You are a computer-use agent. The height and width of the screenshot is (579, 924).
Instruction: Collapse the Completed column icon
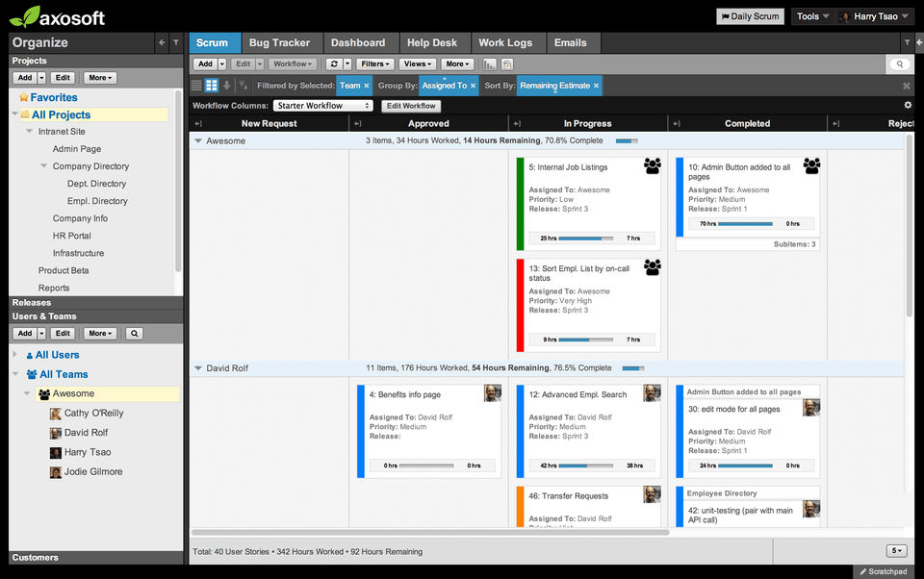coord(677,124)
